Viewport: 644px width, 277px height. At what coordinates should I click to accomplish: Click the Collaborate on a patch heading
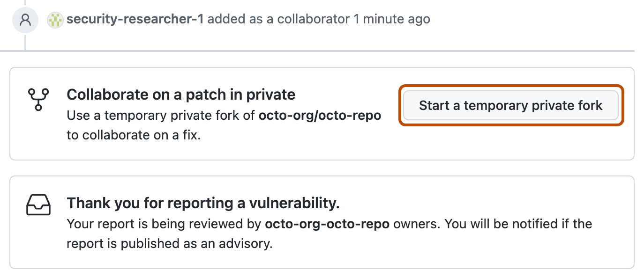pyautogui.click(x=181, y=94)
